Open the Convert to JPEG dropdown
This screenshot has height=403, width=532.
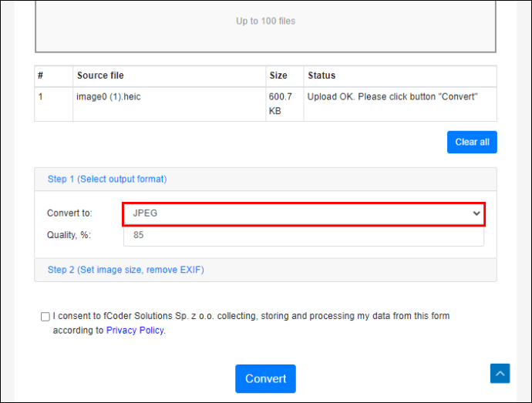coord(304,213)
